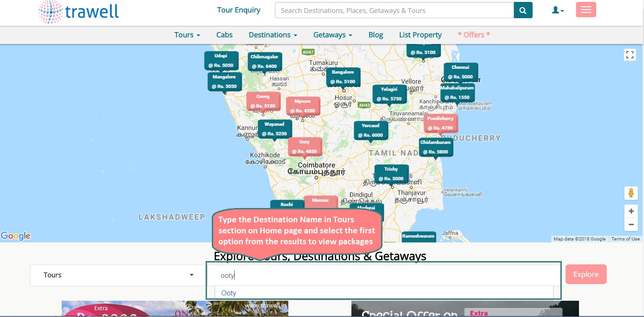Open the Tours category select box
Image resolution: width=644 pixels, height=317 pixels.
click(117, 275)
